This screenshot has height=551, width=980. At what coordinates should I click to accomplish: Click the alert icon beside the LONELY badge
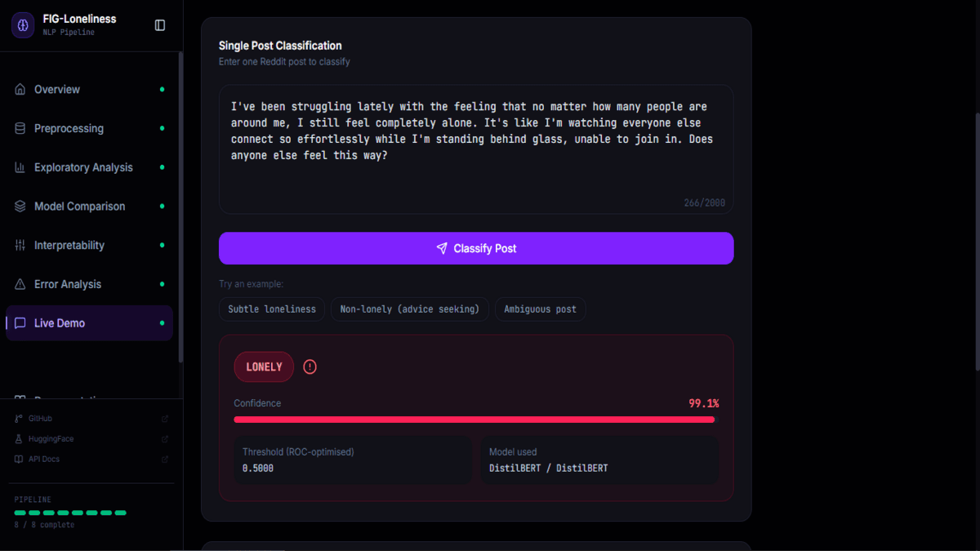coord(310,367)
